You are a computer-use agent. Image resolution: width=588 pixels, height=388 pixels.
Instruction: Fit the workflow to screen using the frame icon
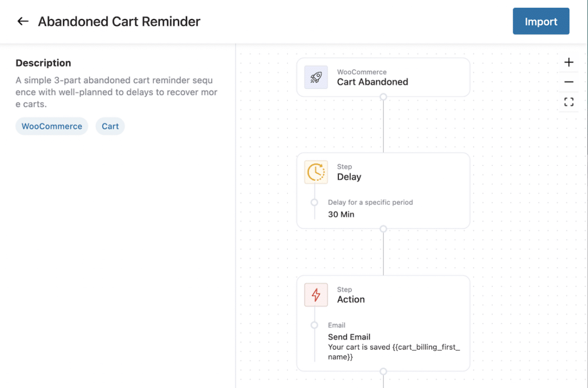click(568, 102)
